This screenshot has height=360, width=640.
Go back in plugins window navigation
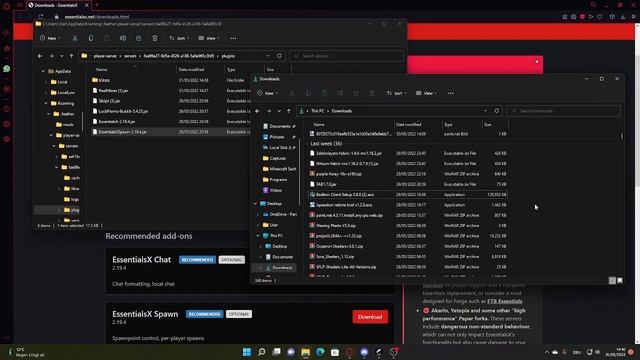click(x=40, y=56)
